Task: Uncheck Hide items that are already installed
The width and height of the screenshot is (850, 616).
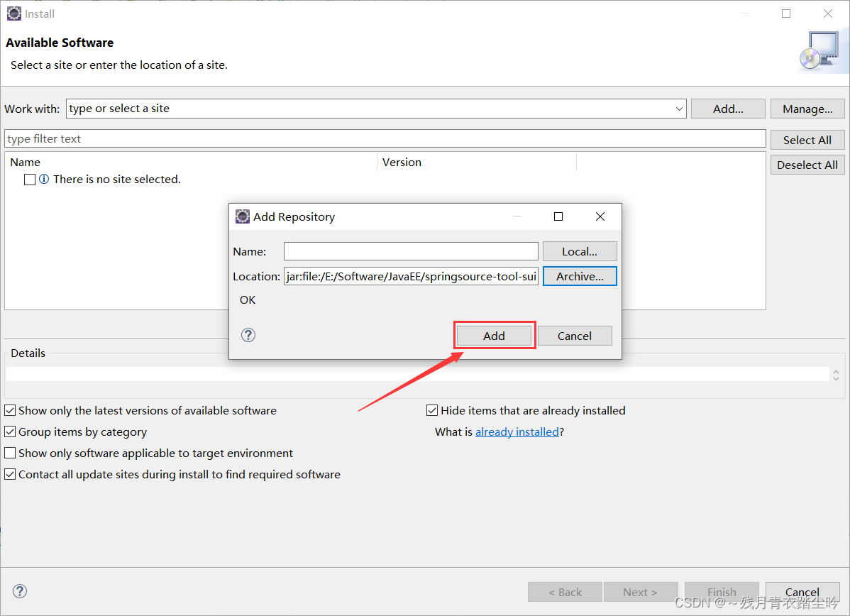Action: click(x=432, y=410)
